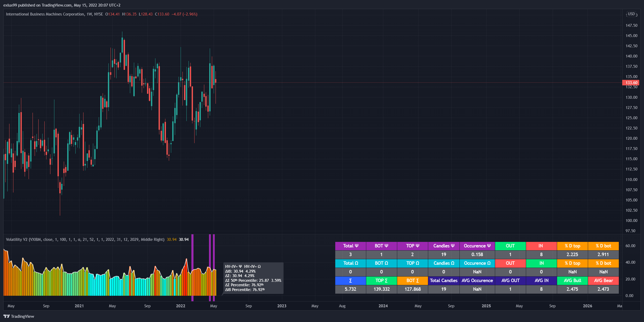Click the Total Ψ header cell
This screenshot has width=644, height=322.
350,246
